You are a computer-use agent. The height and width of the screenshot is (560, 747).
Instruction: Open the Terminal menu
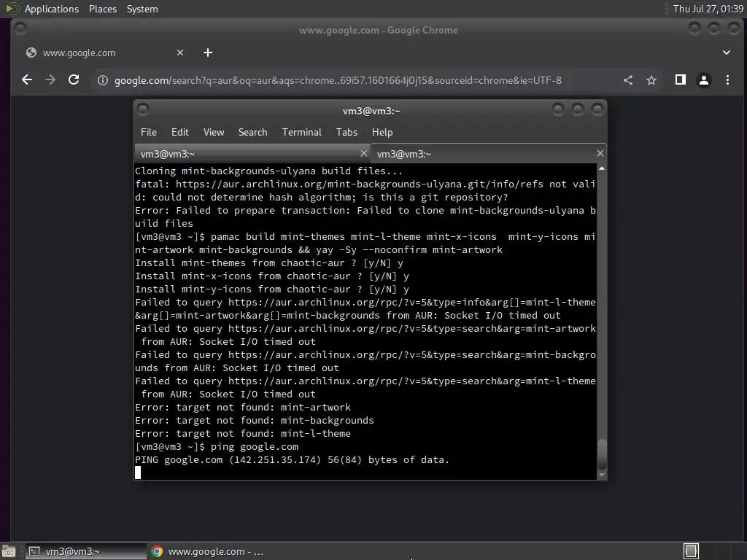(301, 133)
